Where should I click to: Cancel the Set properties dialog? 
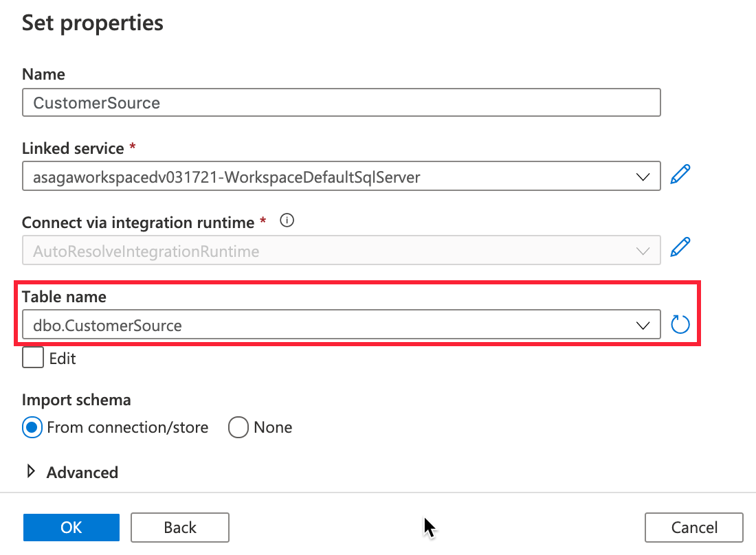tap(694, 528)
